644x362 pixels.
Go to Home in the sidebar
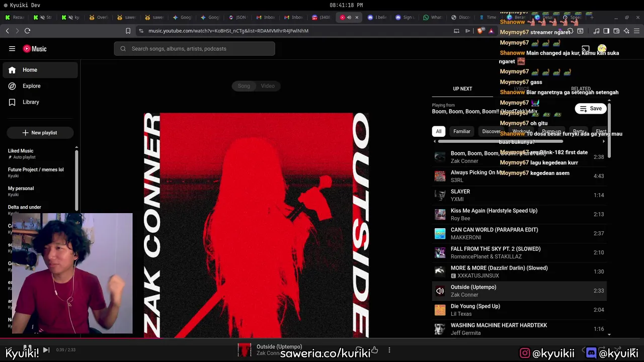click(x=40, y=70)
